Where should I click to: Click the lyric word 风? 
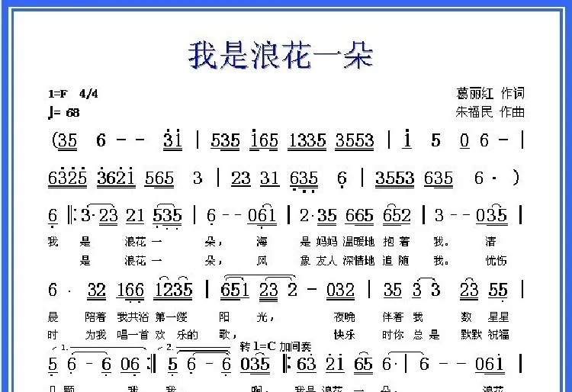(x=262, y=260)
